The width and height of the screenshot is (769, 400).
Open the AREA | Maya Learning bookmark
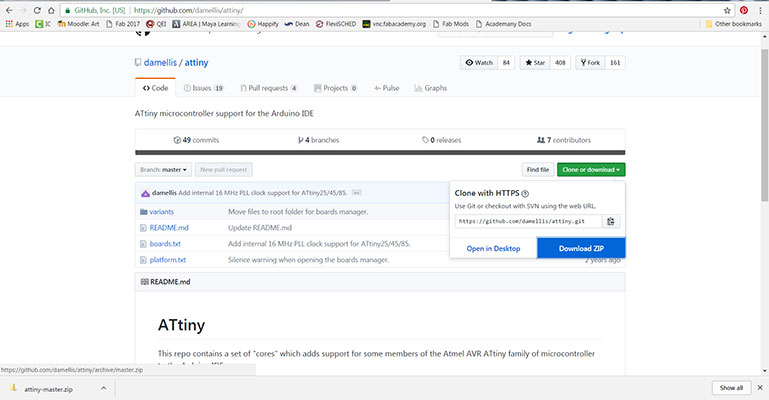206,24
